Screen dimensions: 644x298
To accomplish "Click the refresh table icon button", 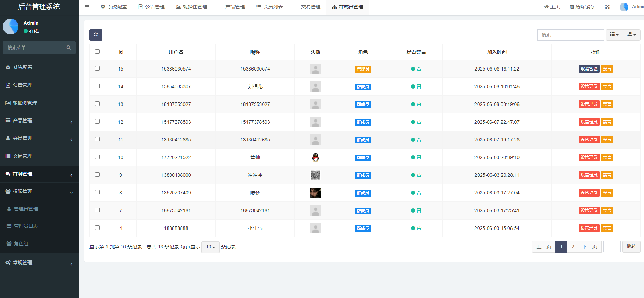I will [96, 35].
